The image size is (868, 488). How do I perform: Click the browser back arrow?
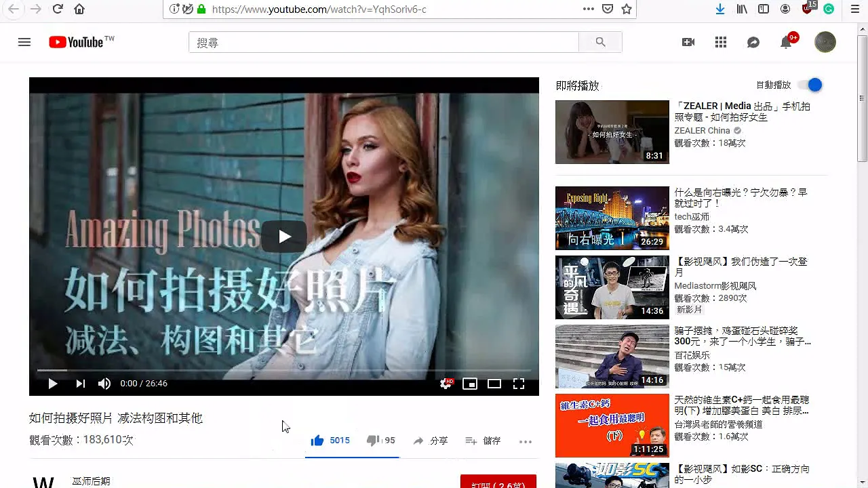click(x=14, y=9)
